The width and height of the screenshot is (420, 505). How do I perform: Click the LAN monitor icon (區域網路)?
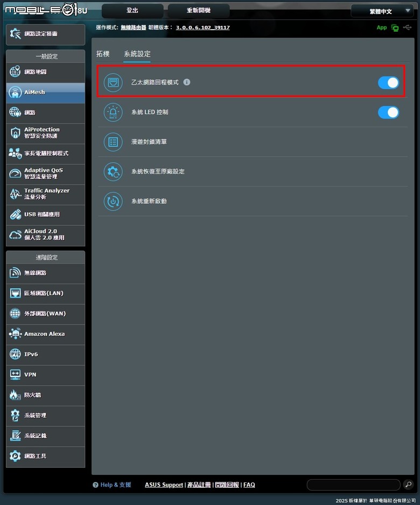[x=15, y=293]
